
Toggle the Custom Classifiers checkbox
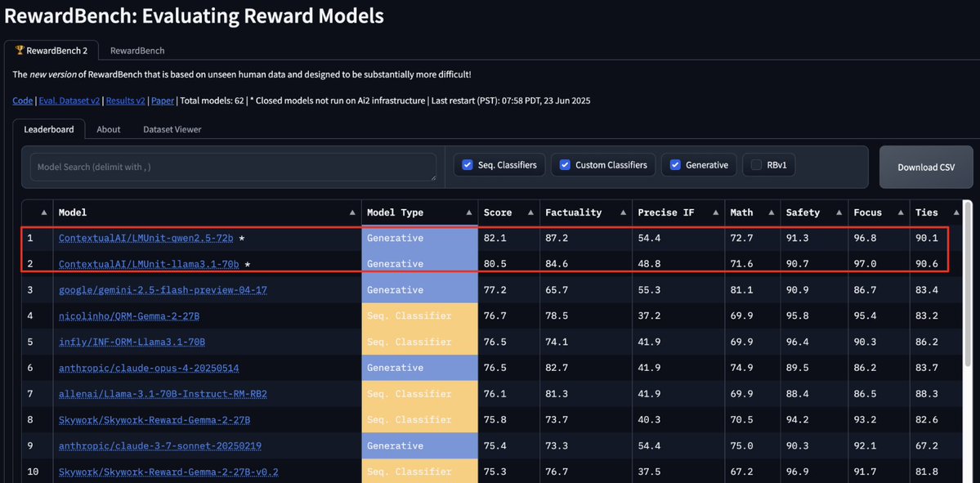(x=565, y=165)
